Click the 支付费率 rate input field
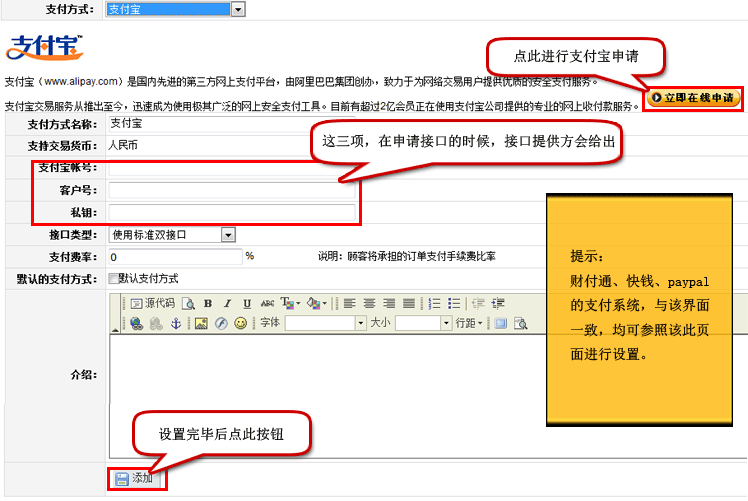This screenshot has height=501, width=748. coord(176,257)
